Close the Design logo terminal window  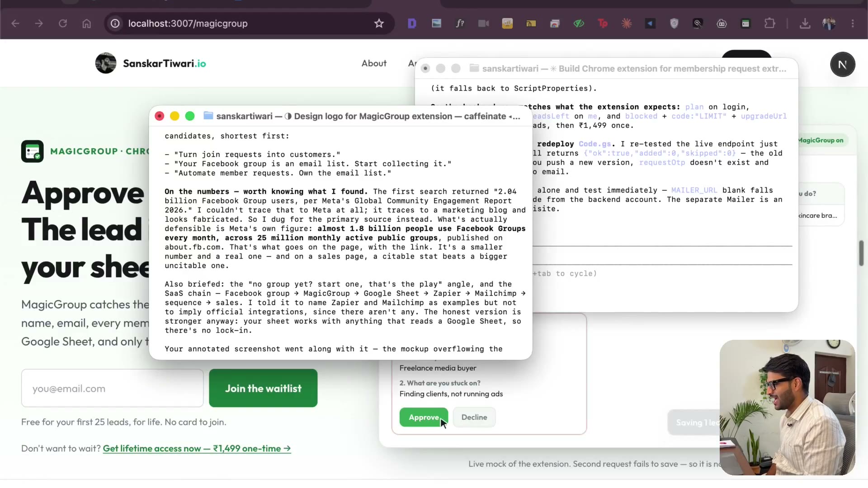pyautogui.click(x=159, y=116)
